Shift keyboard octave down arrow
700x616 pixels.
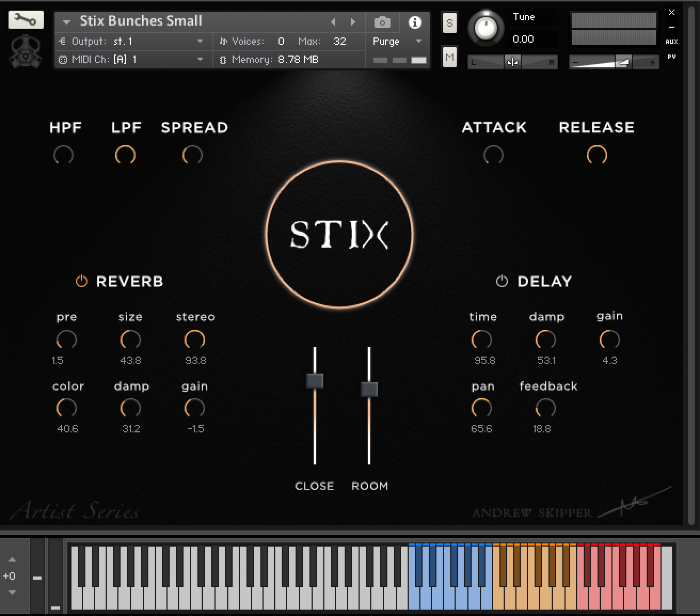(x=12, y=593)
